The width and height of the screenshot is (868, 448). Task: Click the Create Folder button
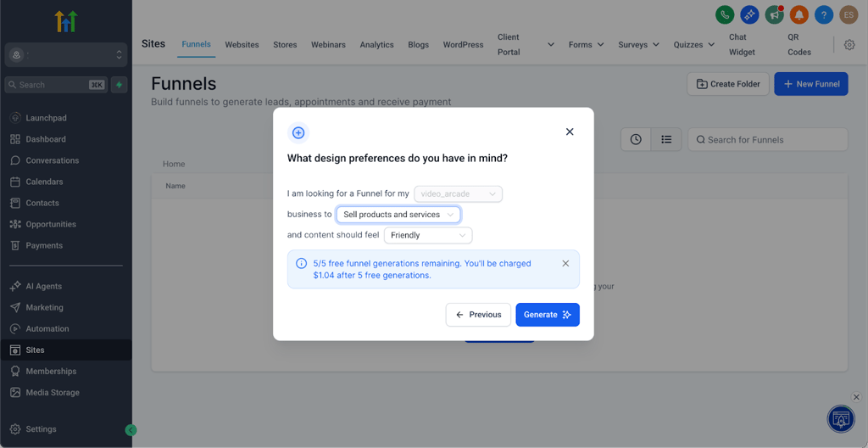point(728,84)
